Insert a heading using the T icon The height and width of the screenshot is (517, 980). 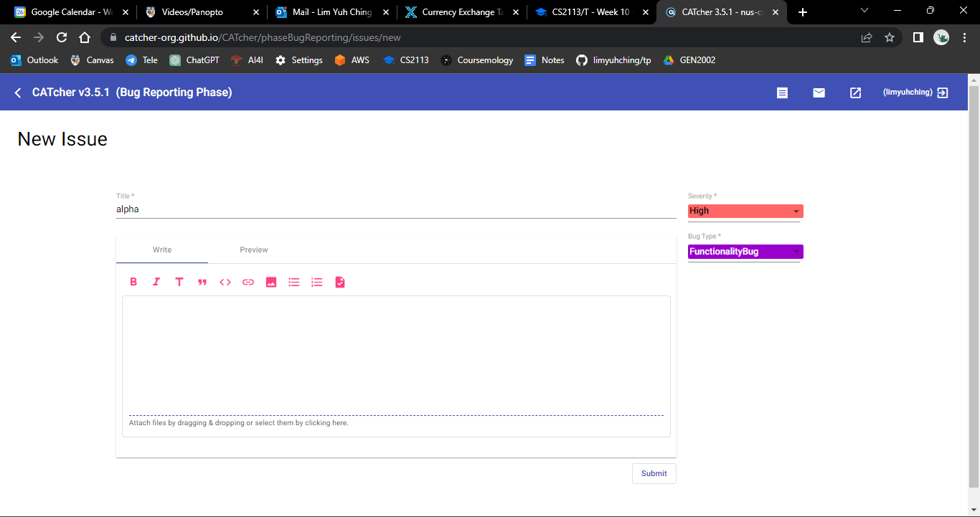point(179,282)
